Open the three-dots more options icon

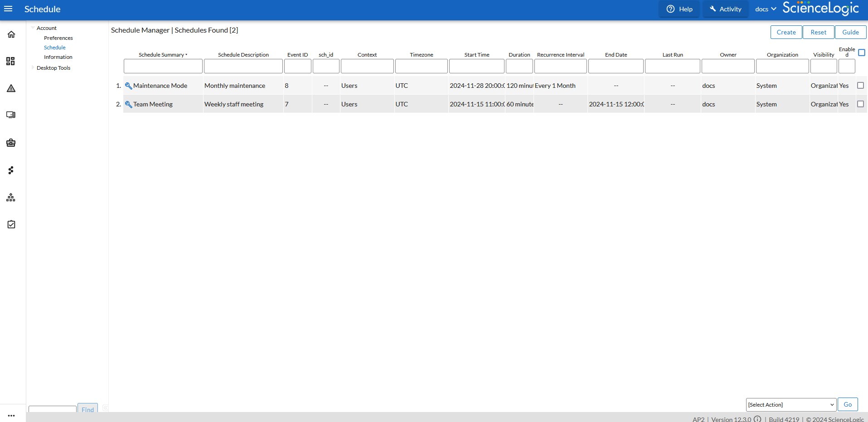pyautogui.click(x=11, y=415)
